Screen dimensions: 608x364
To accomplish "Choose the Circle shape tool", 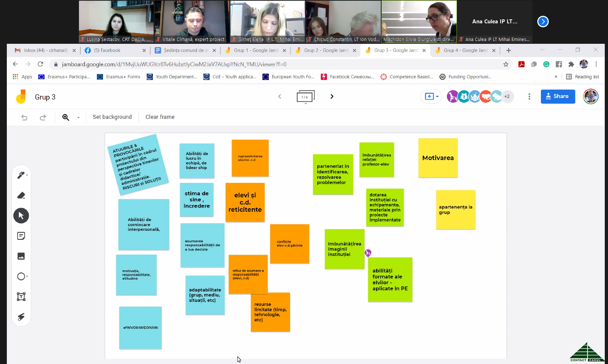I will 21,276.
